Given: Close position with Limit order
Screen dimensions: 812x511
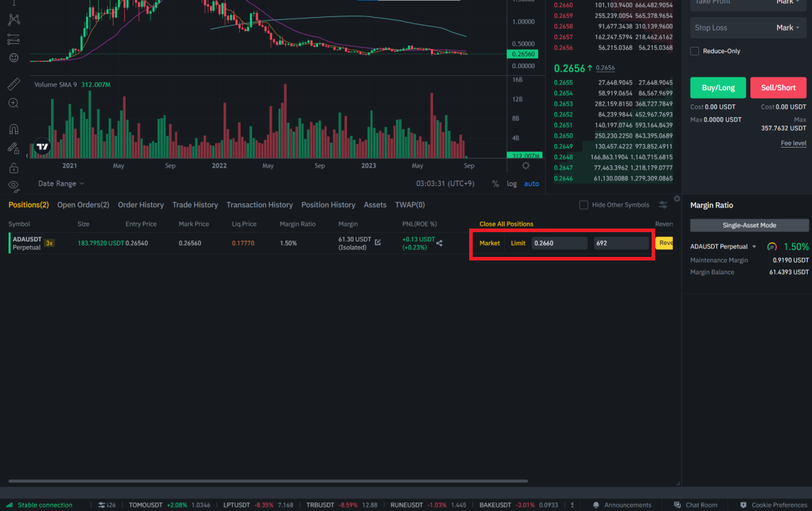Looking at the screenshot, I should coord(518,243).
